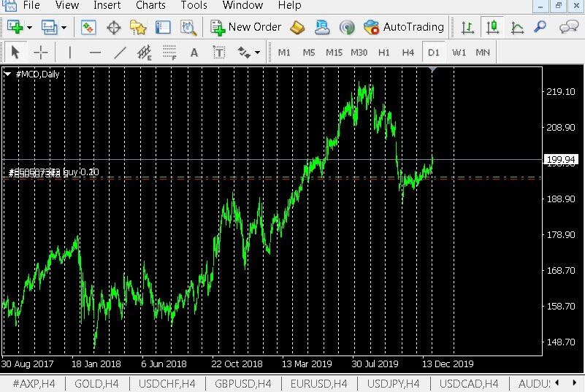Select the text label T tool
Image resolution: width=585 pixels, height=392 pixels.
coord(219,53)
